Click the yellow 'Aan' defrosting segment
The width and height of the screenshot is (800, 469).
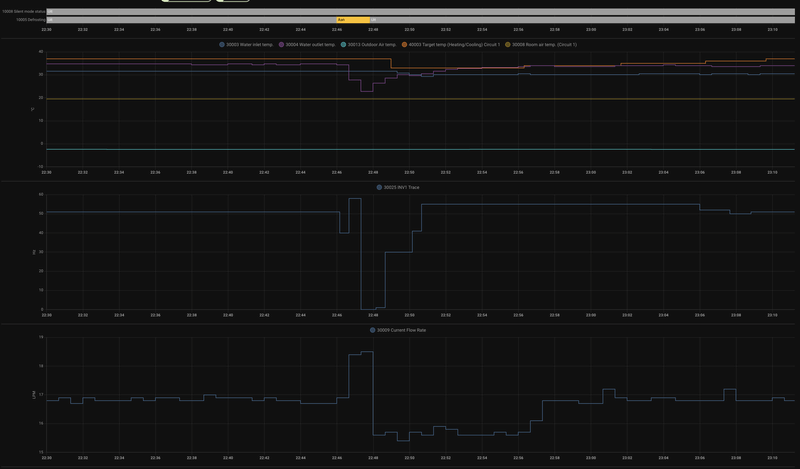click(x=353, y=20)
